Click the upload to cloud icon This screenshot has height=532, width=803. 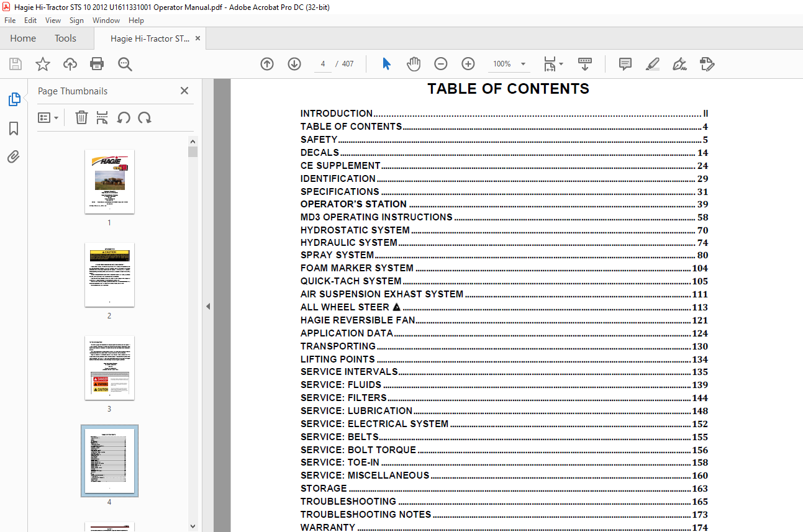[70, 64]
